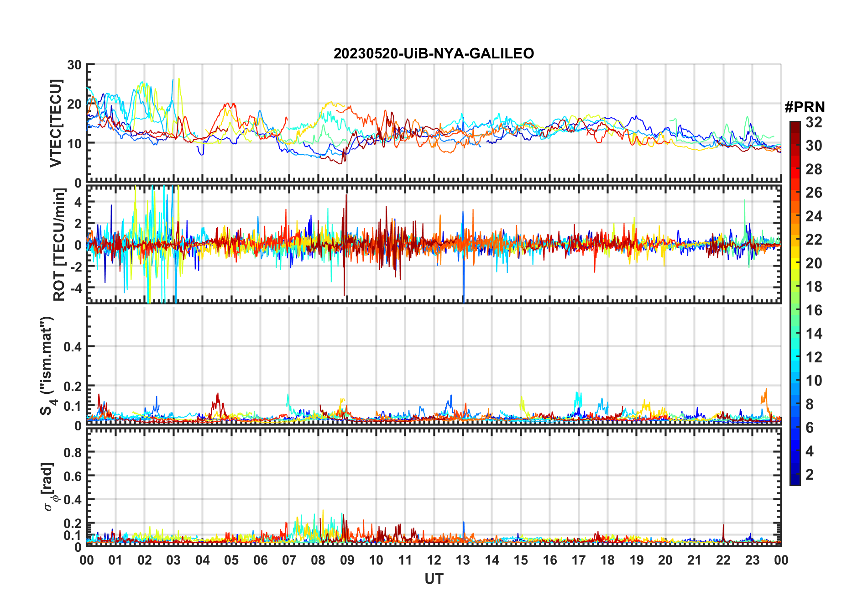Click inside the S4 plot panel
The width and height of the screenshot is (868, 607).
434,366
